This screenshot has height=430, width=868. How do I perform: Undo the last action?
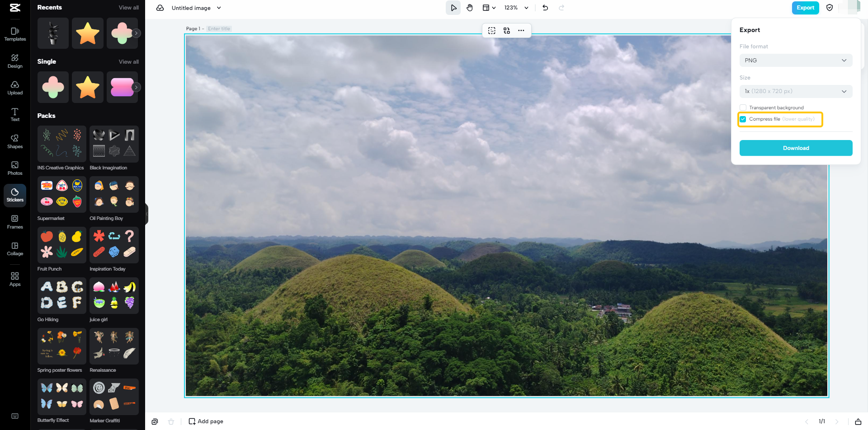545,8
